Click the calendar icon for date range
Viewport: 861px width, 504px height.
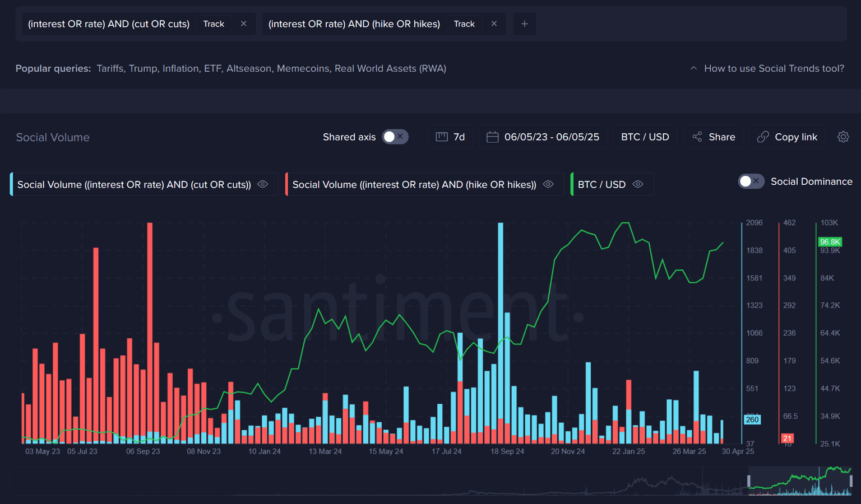click(492, 137)
